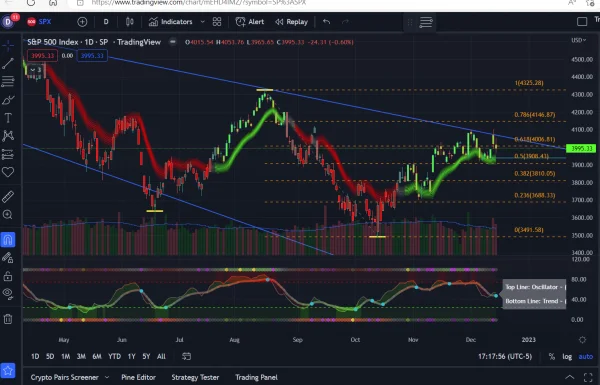
Task: Open the measure ruler tool
Action: pos(8,197)
